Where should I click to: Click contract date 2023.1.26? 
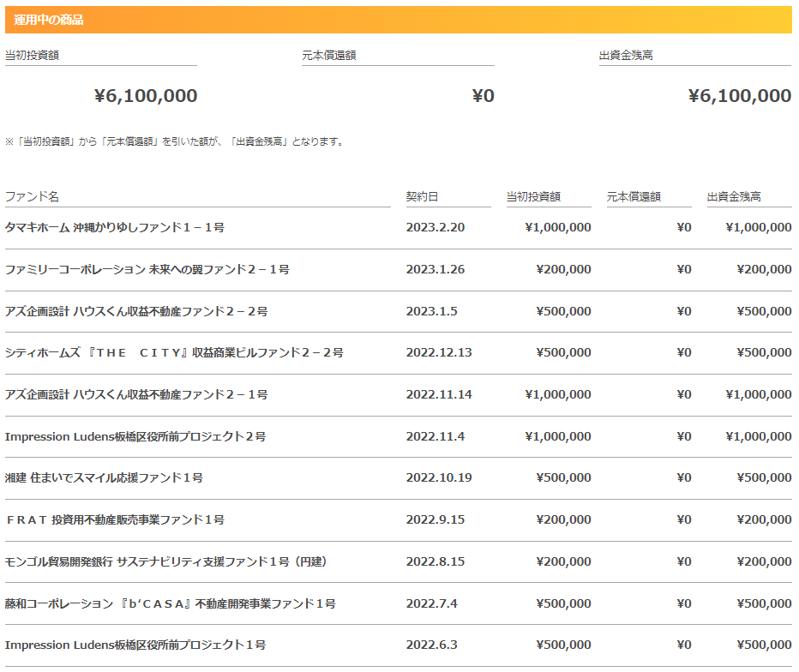pyautogui.click(x=436, y=269)
